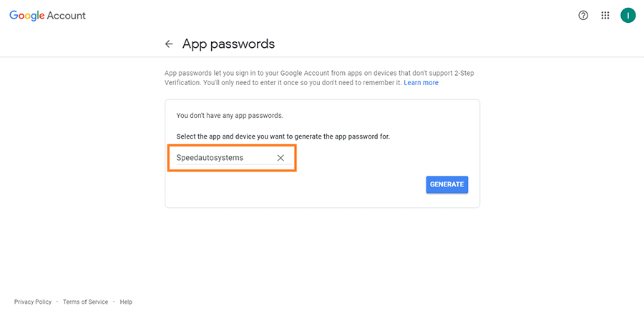
Task: Click the blue GENERATE button
Action: coord(447,184)
